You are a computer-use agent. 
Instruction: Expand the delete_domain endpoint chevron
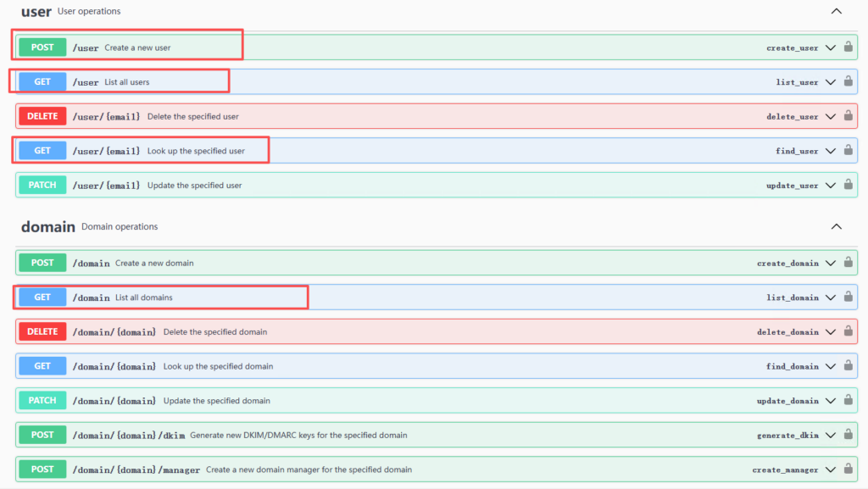(x=831, y=332)
